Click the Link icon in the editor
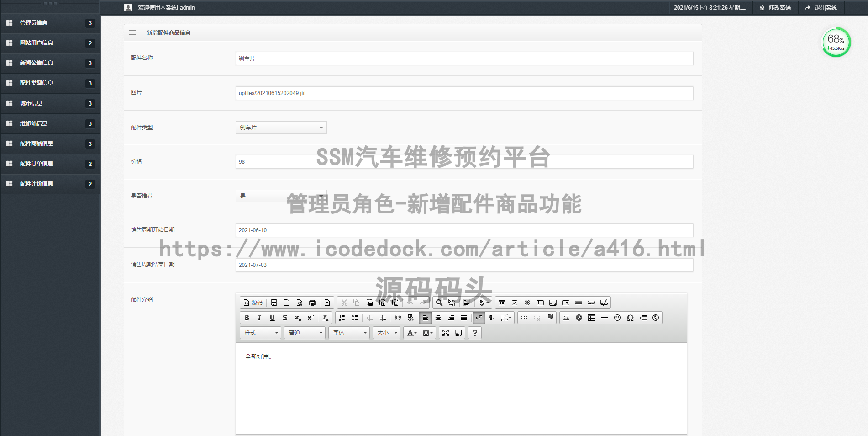Image resolution: width=868 pixels, height=436 pixels. (524, 318)
